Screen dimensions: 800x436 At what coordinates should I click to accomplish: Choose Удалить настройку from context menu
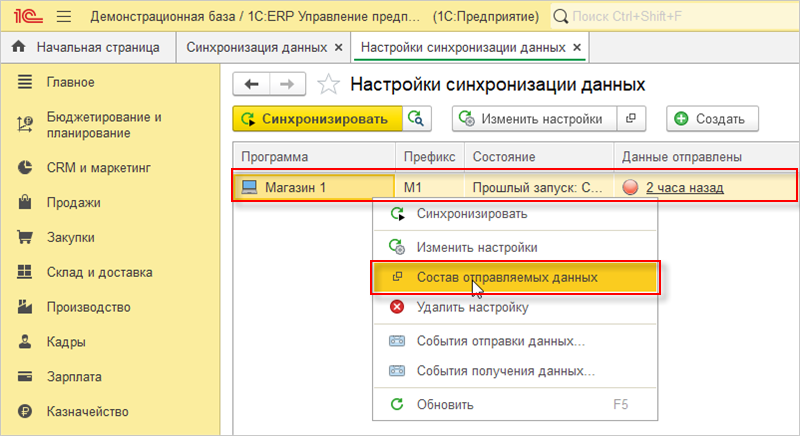(472, 307)
